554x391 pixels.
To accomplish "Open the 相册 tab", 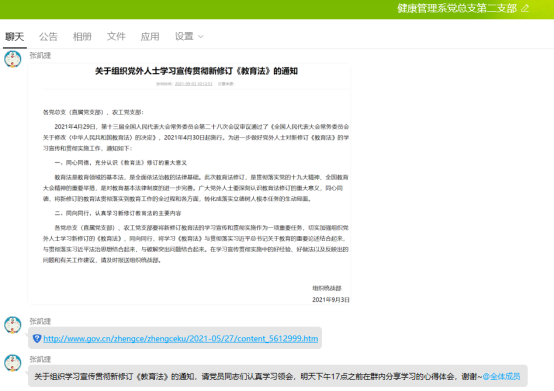I will point(82,36).
